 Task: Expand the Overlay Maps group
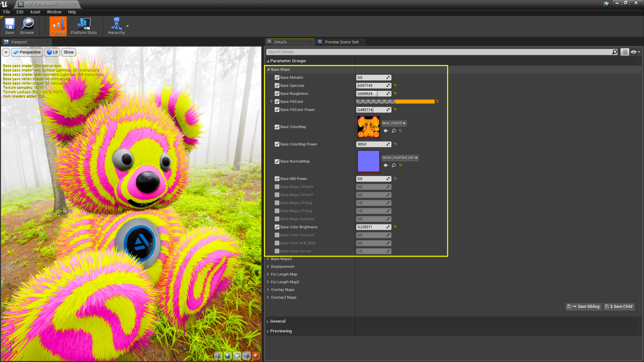pos(268,290)
